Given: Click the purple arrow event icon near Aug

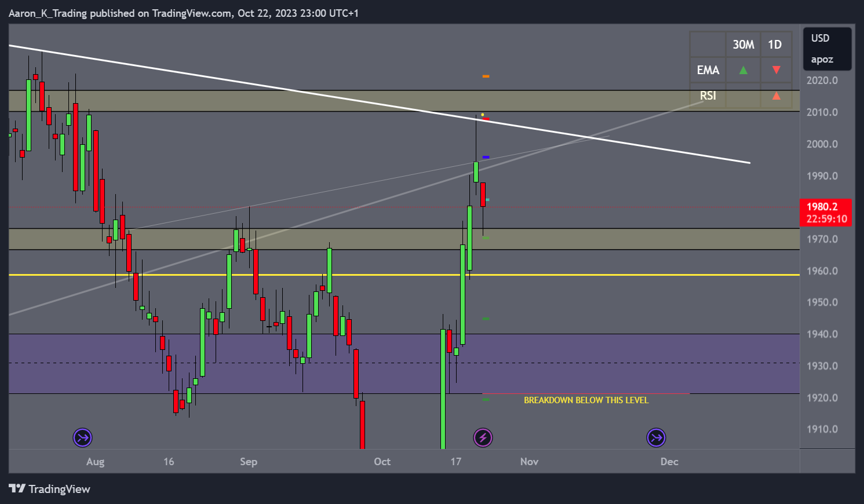Looking at the screenshot, I should [x=83, y=437].
